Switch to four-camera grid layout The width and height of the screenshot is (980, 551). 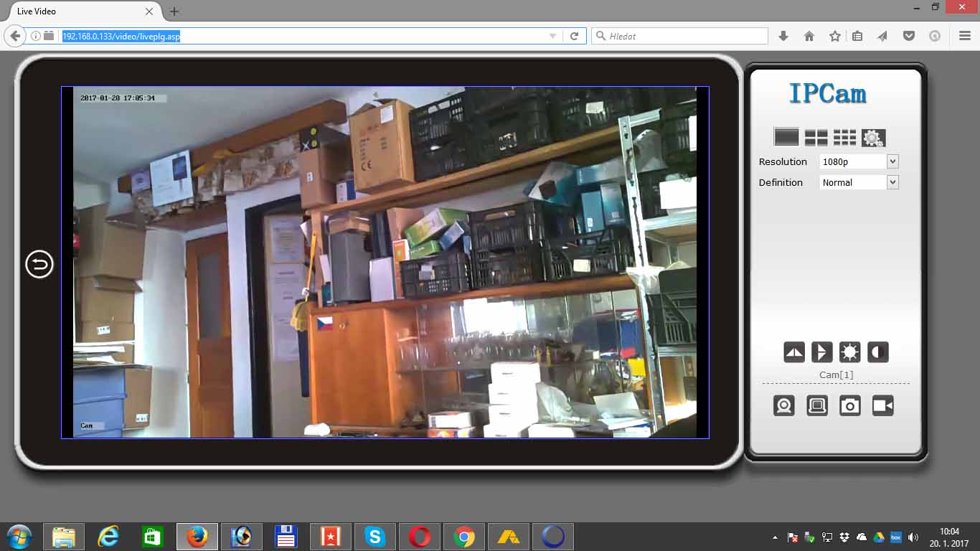coord(816,137)
